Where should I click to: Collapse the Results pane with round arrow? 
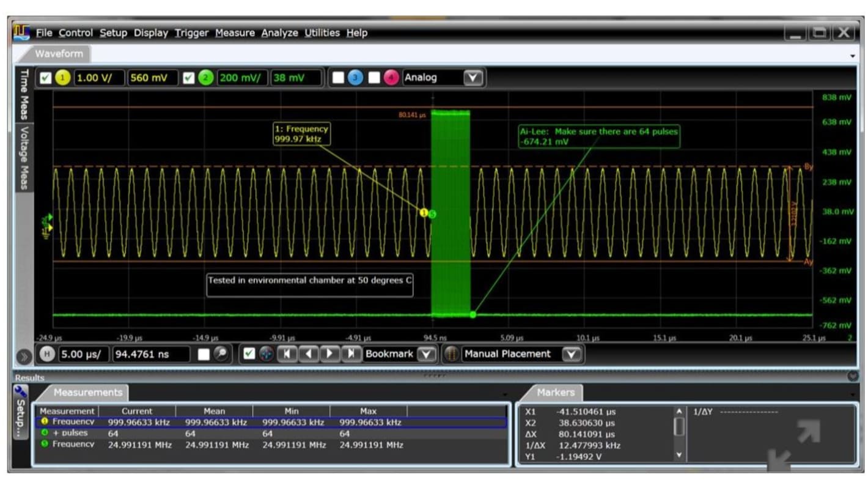pos(853,377)
